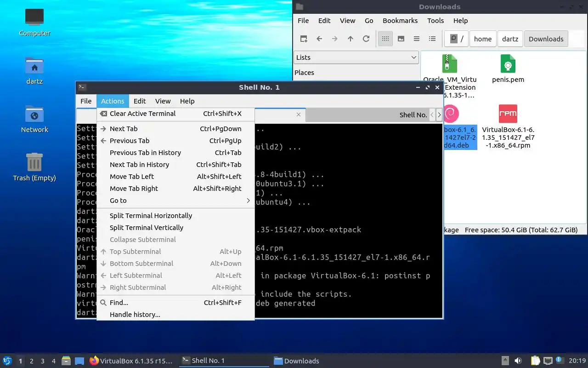Open View menu in terminal window
This screenshot has height=368, width=588.
point(163,101)
